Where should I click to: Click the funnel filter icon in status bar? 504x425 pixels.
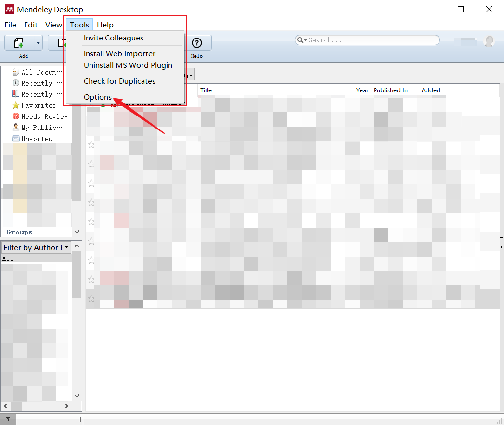coord(8,419)
